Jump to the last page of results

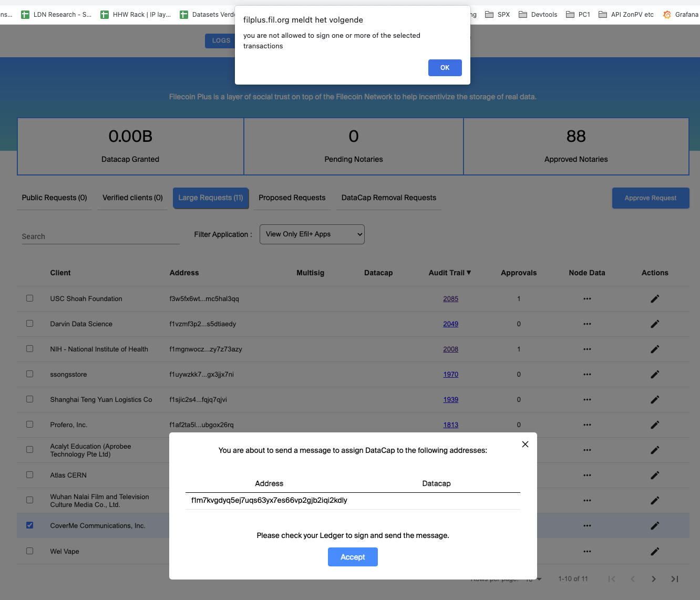click(674, 578)
